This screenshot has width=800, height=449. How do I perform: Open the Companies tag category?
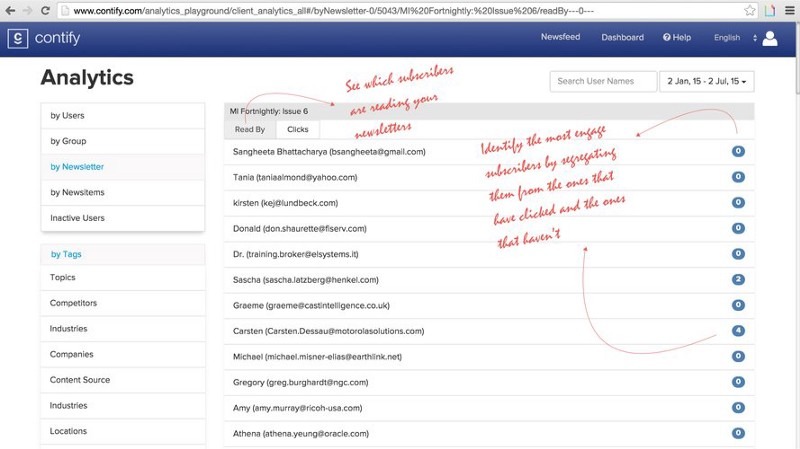122,354
